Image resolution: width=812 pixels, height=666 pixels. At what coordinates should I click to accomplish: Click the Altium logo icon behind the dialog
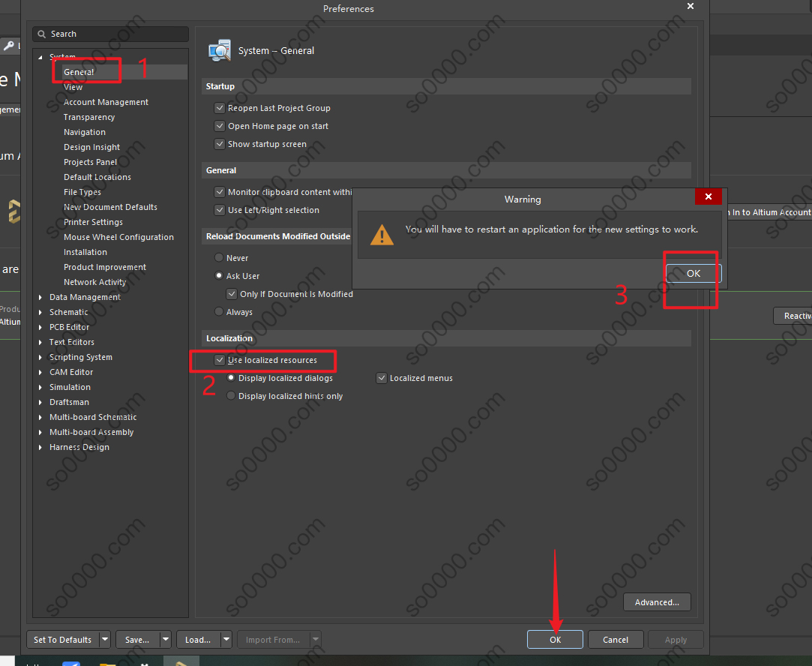point(14,211)
